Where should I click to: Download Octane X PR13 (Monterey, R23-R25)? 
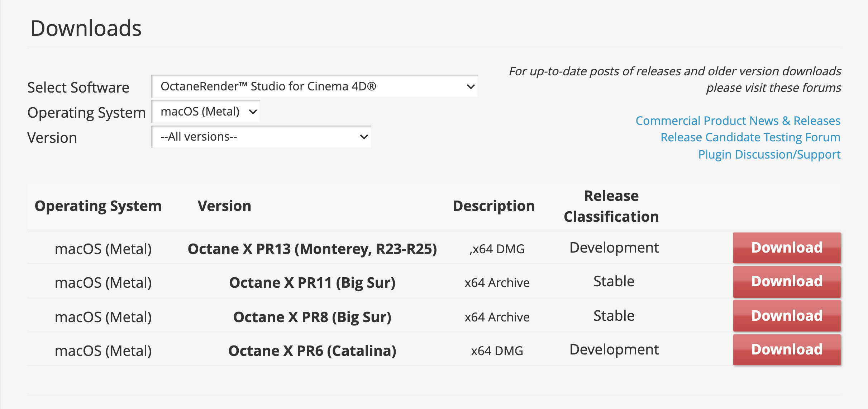tap(787, 248)
